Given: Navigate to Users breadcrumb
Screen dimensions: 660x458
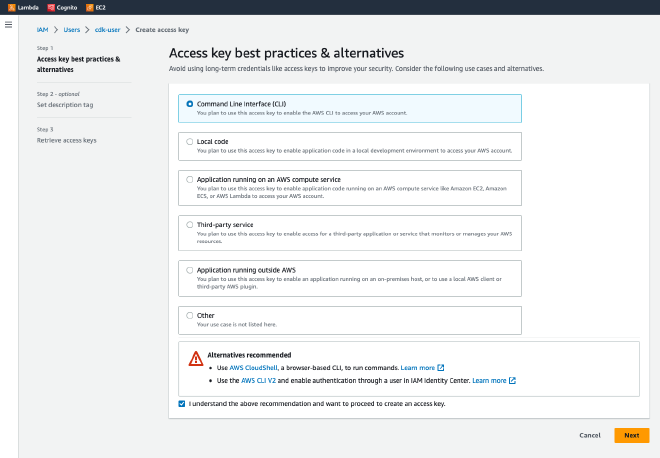Looking at the screenshot, I should (x=73, y=31).
